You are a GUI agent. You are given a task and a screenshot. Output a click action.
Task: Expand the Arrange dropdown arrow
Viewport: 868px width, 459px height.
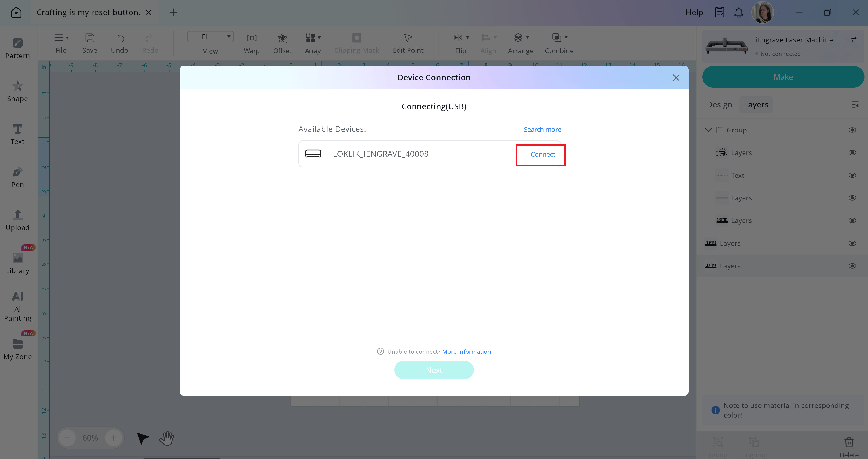coord(528,37)
